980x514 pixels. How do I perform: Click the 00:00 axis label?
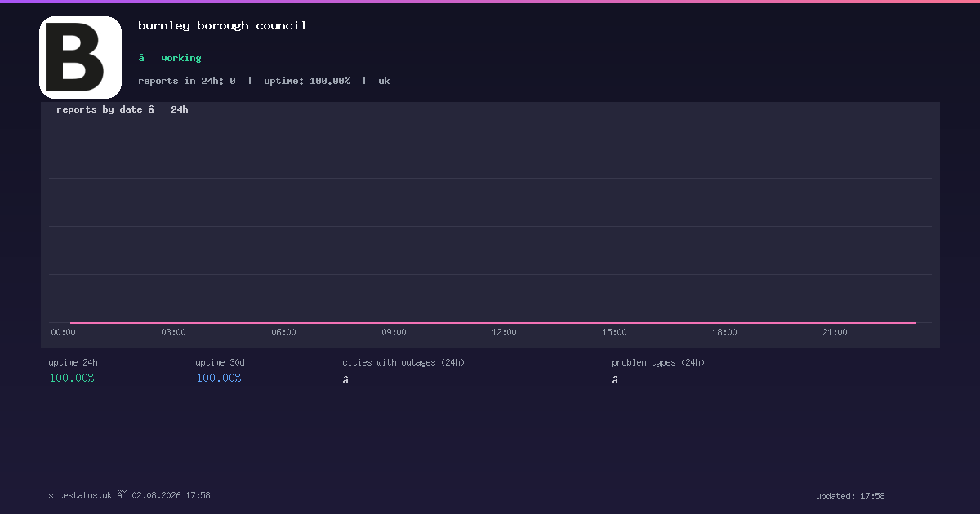click(63, 332)
